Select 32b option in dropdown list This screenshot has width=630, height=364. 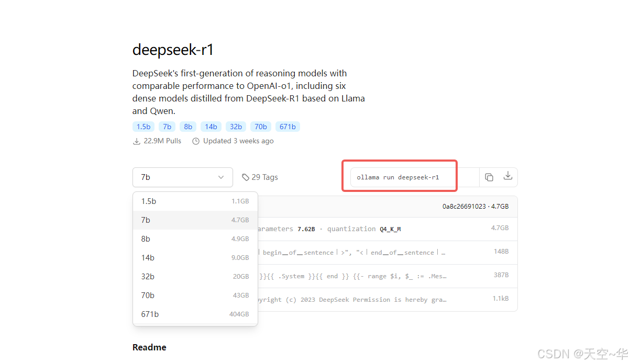[195, 277]
